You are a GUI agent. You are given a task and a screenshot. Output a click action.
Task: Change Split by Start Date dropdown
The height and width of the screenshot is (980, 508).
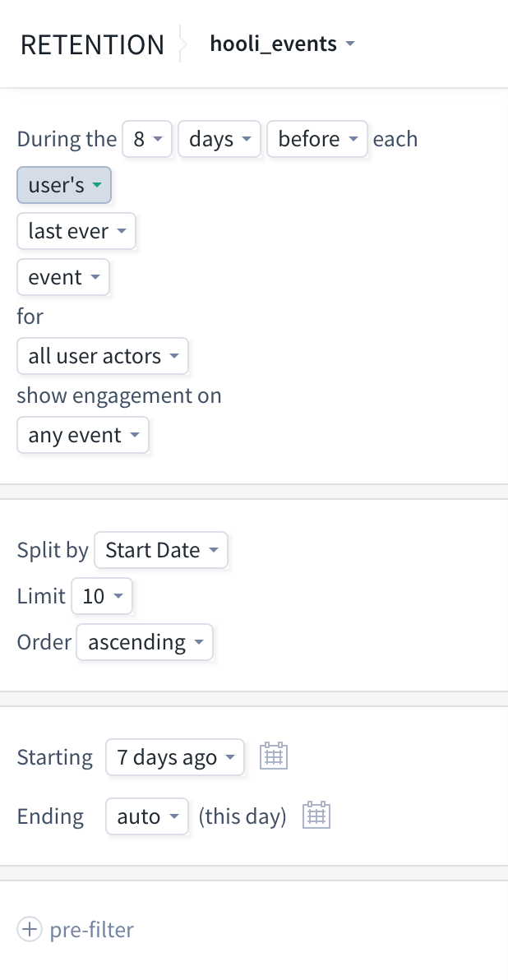(x=161, y=550)
